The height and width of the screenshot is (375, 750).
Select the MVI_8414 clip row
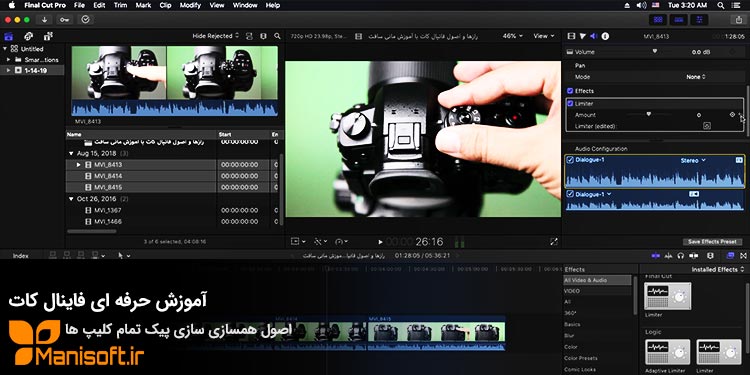172,176
